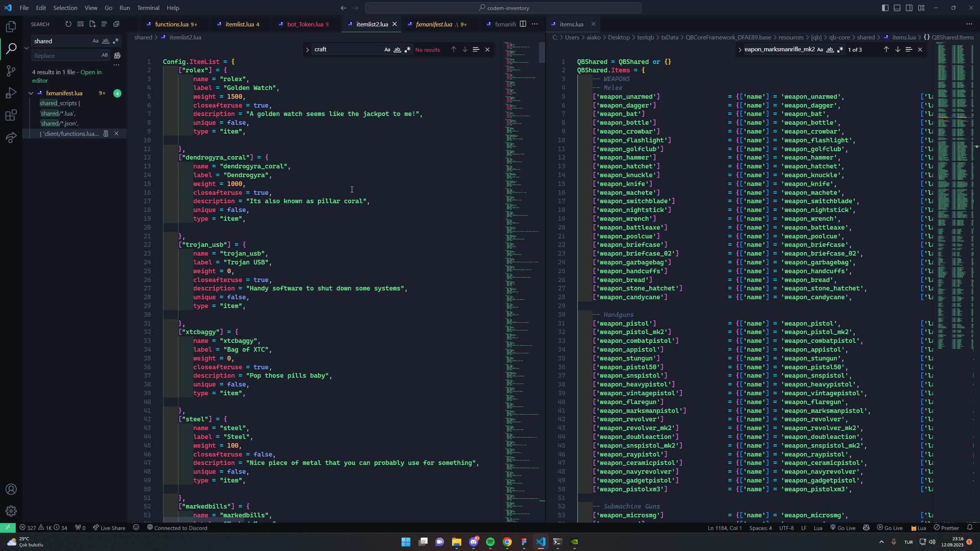Enable preserve case in the Replace field
This screenshot has height=551, width=980.
(x=105, y=55)
